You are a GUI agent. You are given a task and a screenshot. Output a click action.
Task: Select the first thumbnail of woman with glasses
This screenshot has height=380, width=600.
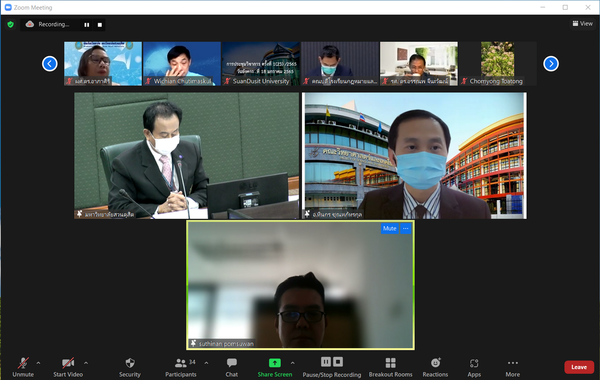tap(103, 64)
